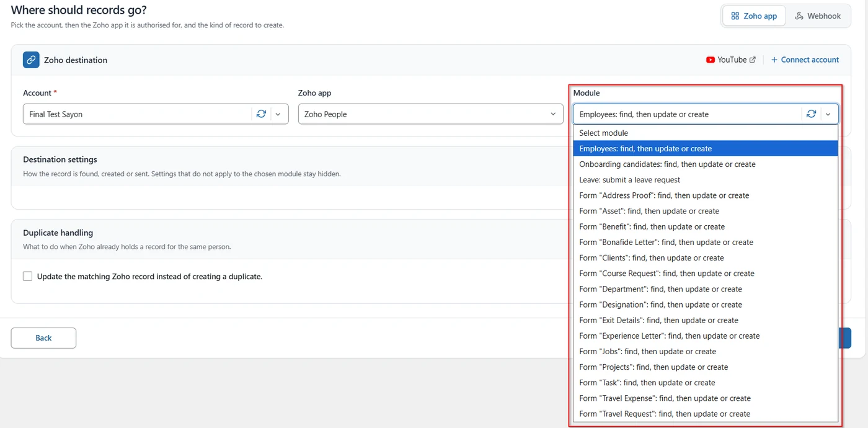Choose Form "Travel Request" option
Image resolution: width=868 pixels, height=428 pixels.
[x=706, y=414]
